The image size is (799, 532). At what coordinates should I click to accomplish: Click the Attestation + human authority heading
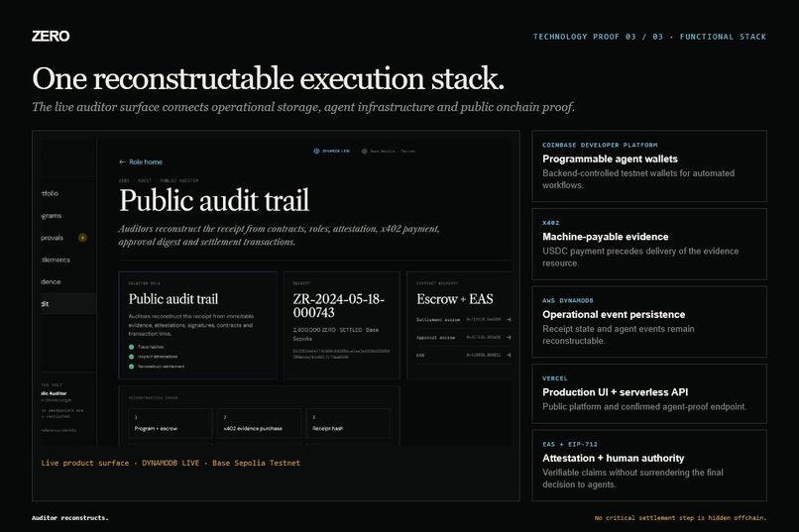click(x=613, y=458)
